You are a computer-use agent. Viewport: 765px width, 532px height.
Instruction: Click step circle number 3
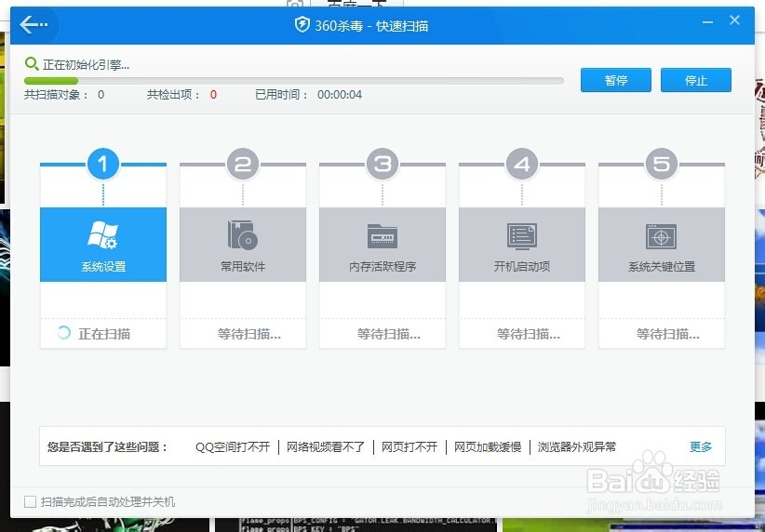pos(382,164)
